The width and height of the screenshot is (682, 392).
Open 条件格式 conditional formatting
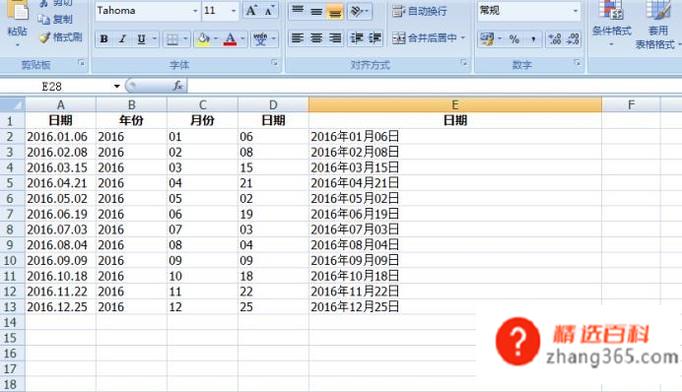[612, 24]
